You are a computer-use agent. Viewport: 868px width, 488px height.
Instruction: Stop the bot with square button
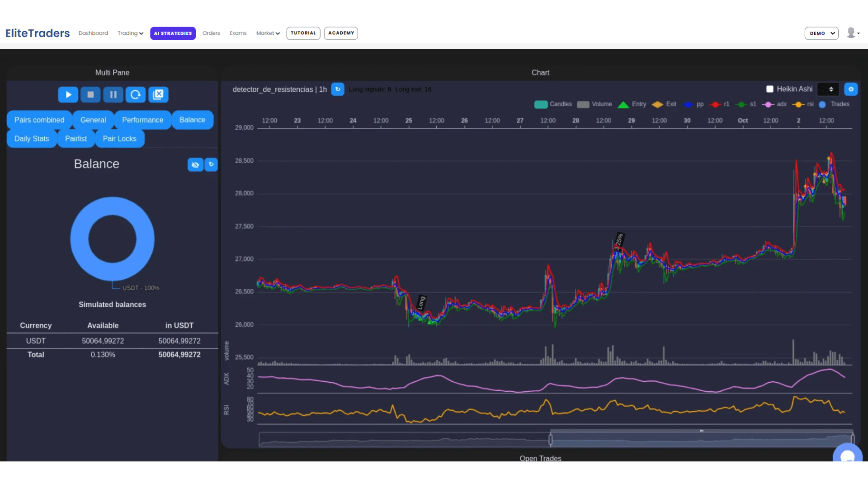click(x=90, y=94)
